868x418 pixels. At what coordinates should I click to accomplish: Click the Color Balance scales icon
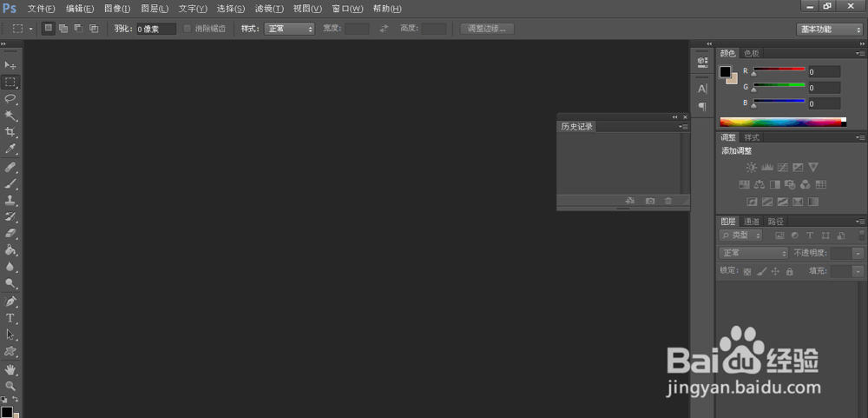pyautogui.click(x=759, y=184)
